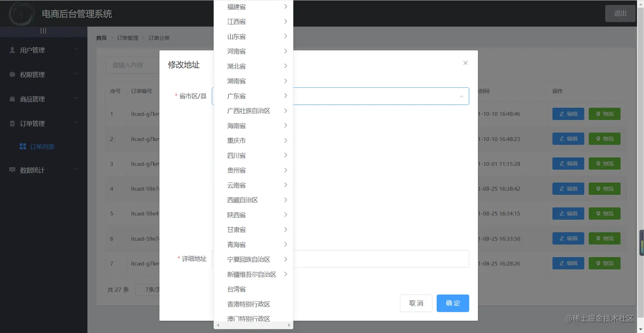Click the 请输入内容 search field
The width and height of the screenshot is (644, 333).
[x=132, y=65]
